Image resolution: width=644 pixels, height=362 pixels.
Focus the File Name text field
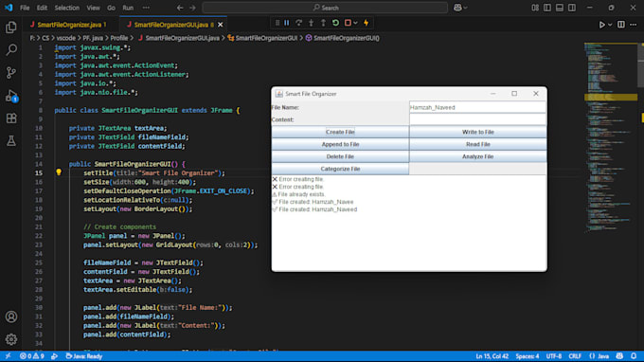pyautogui.click(x=477, y=107)
